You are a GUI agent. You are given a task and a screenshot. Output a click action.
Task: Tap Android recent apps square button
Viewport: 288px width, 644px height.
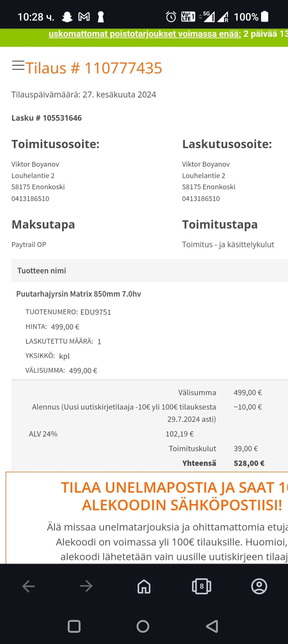pyautogui.click(x=74, y=626)
